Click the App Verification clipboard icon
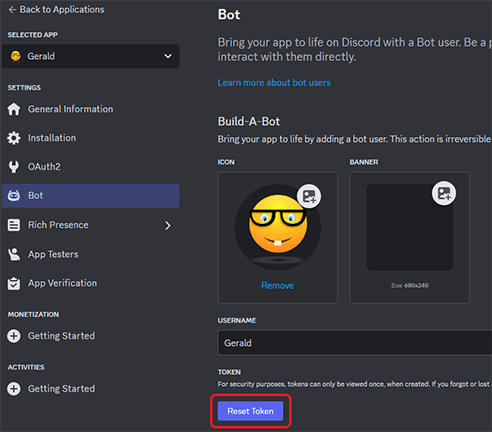Screen dimensions: 492x432 14,283
